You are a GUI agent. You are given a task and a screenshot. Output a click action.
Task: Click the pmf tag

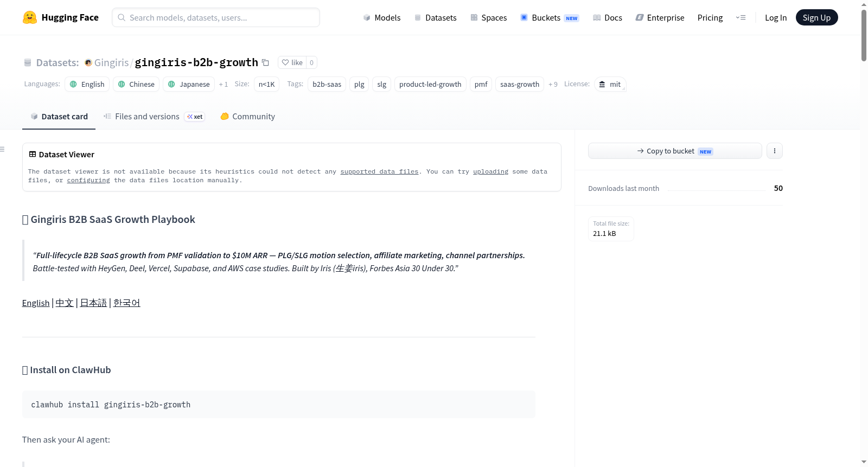click(481, 84)
